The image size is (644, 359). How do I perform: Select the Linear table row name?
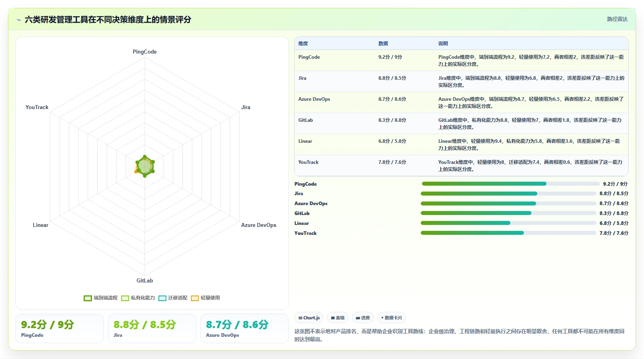pyautogui.click(x=305, y=141)
